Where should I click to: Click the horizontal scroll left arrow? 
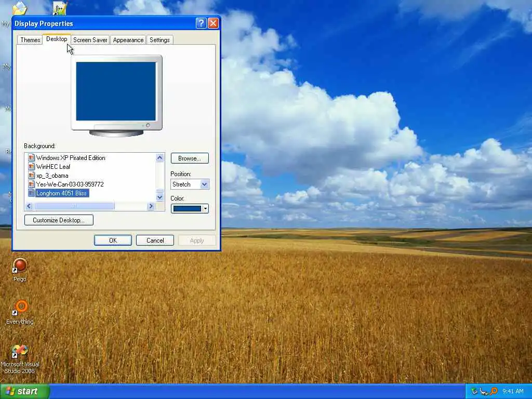click(29, 206)
